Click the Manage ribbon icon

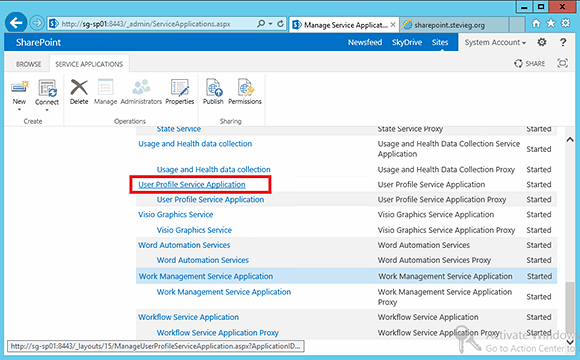pyautogui.click(x=105, y=88)
